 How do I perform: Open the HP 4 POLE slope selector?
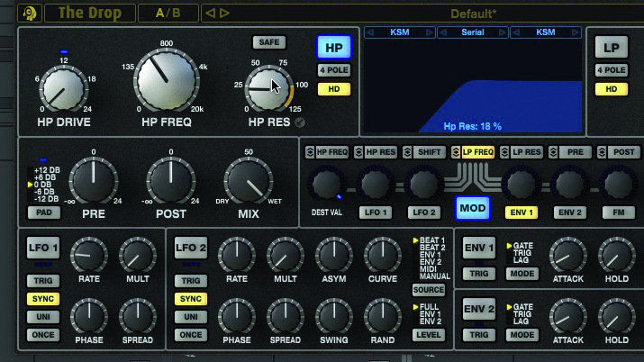(x=334, y=70)
